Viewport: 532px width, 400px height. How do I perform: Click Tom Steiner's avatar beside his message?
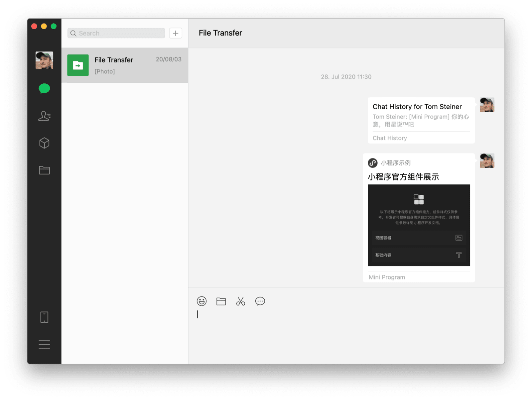click(x=487, y=105)
